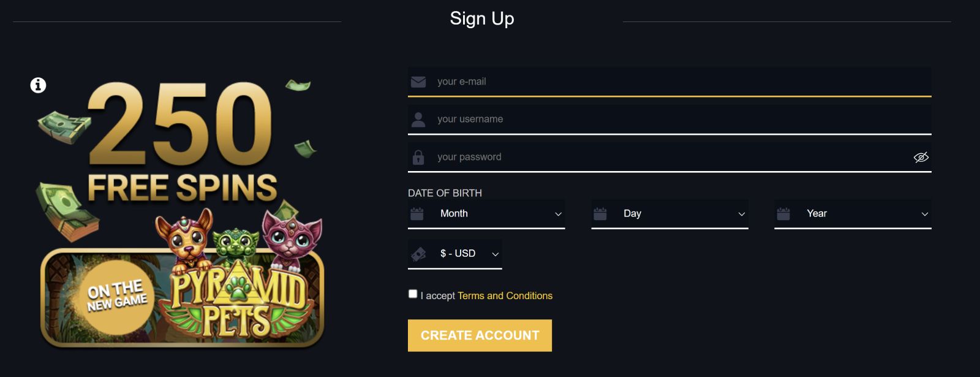Click into the your username field
The height and width of the screenshot is (377, 980).
coord(674,120)
